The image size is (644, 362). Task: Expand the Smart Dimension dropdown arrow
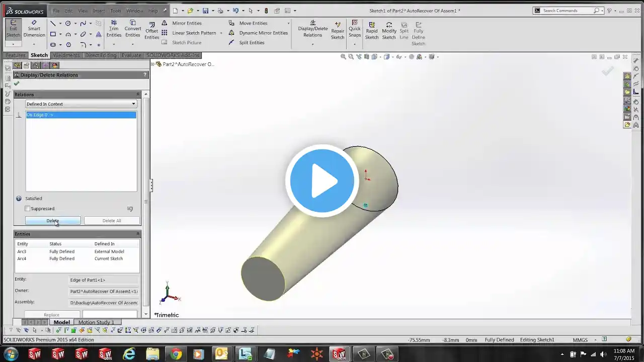[x=34, y=44]
